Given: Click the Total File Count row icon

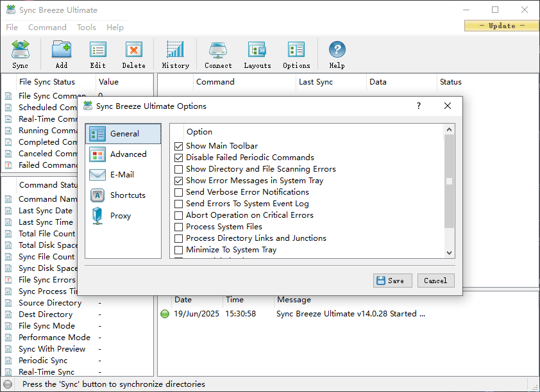Looking at the screenshot, I should coord(8,234).
